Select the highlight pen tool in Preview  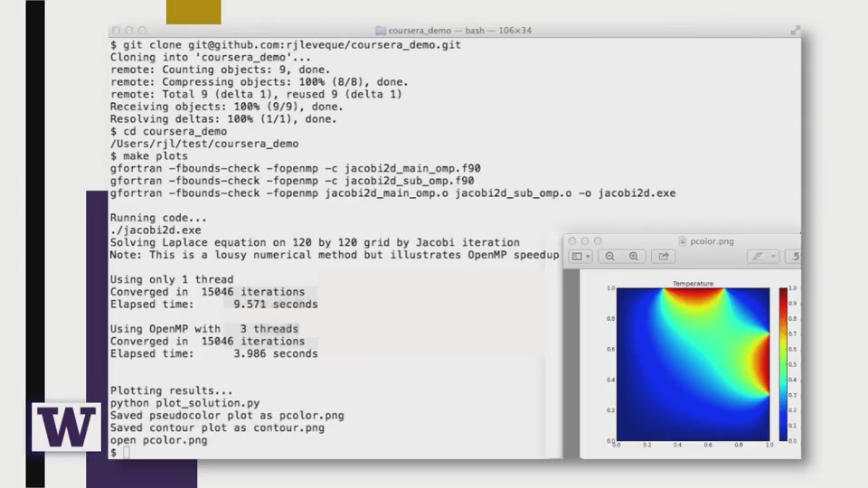[x=757, y=256]
